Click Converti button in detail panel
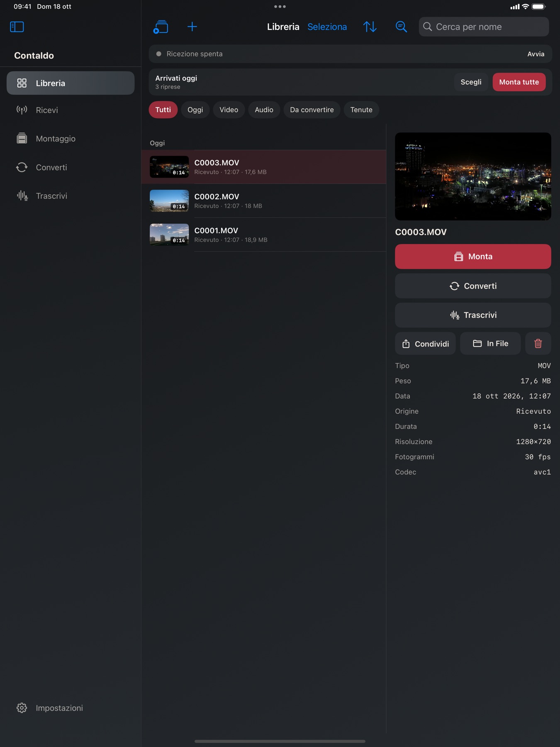The height and width of the screenshot is (747, 560). coord(473,286)
